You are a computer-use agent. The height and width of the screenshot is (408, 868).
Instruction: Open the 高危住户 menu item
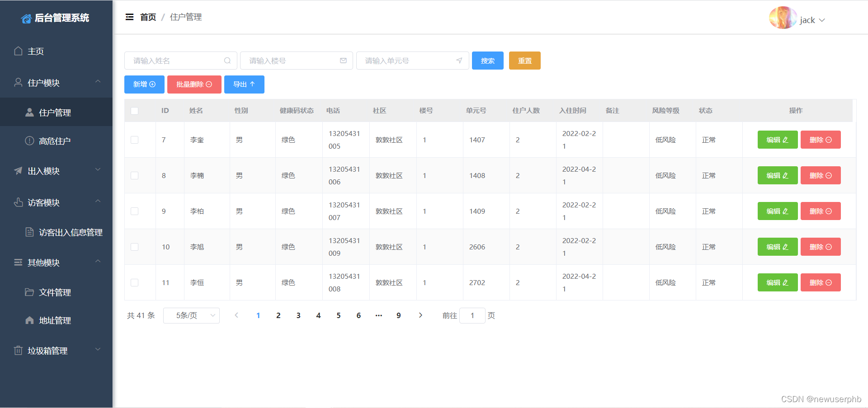[56, 141]
